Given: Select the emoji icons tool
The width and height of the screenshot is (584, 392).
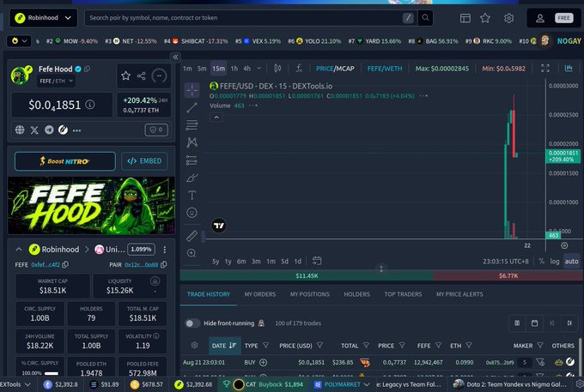Looking at the screenshot, I should [192, 213].
